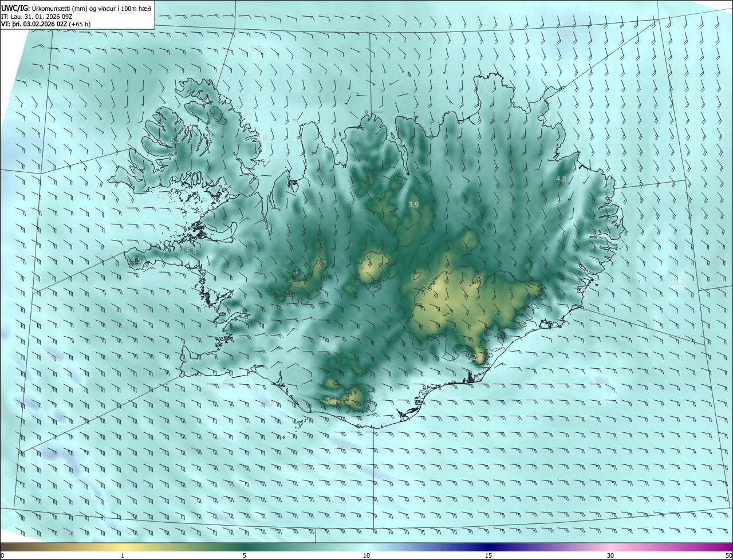Click the color scale tick label 5

point(245,555)
